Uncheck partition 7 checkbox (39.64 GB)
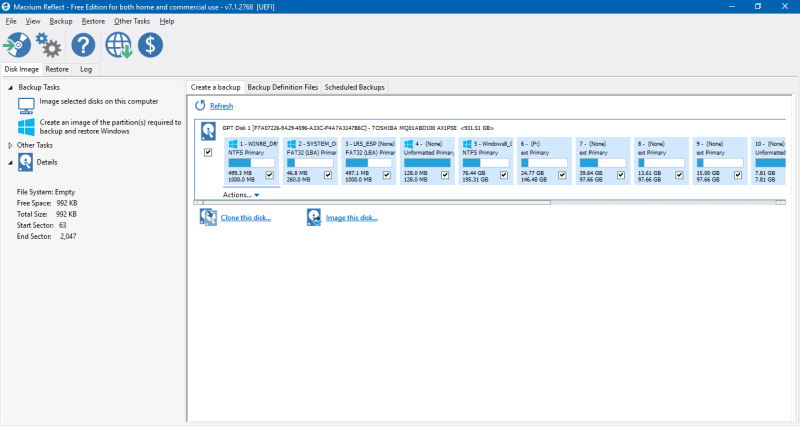Screen dimensions: 800x426 coord(620,175)
